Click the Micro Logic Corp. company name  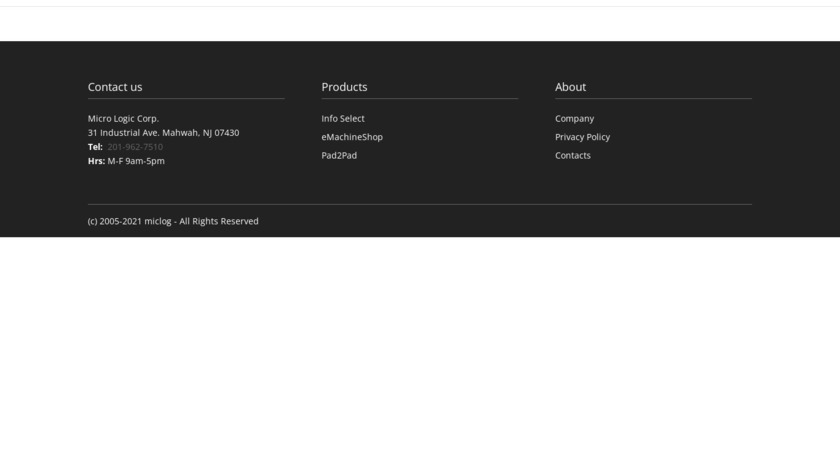[123, 119]
